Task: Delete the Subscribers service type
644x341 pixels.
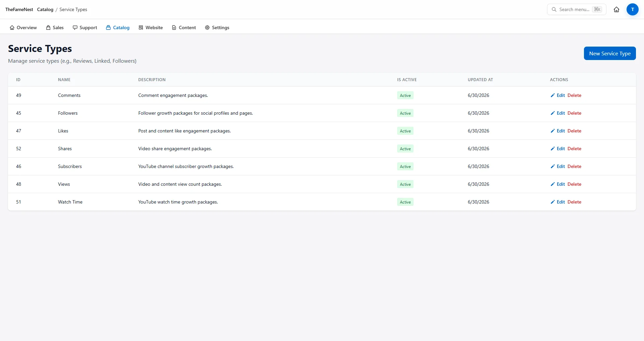Action: pos(574,166)
